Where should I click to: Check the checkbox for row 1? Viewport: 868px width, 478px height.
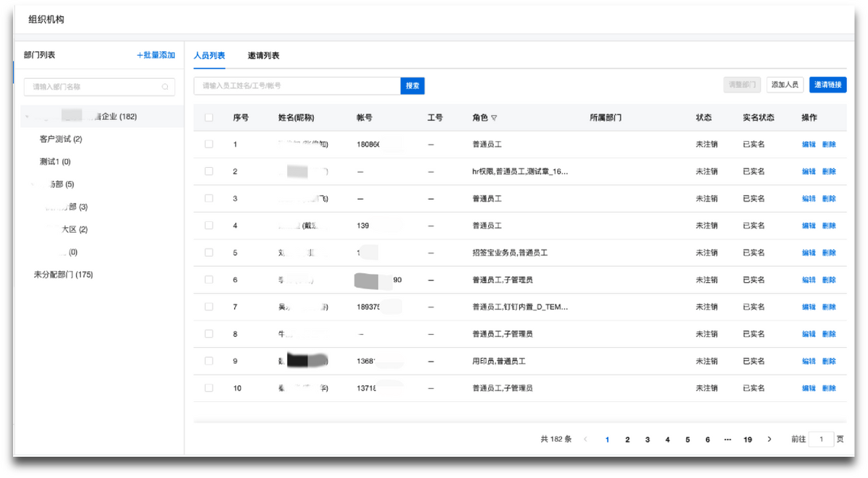tap(209, 145)
